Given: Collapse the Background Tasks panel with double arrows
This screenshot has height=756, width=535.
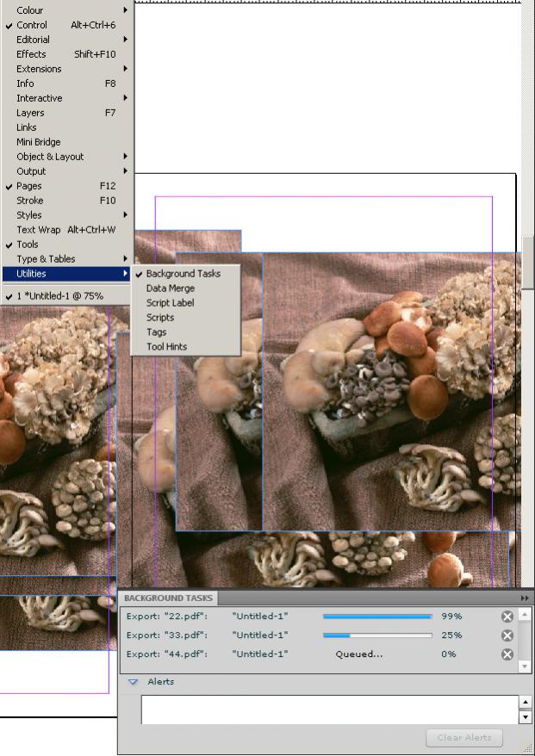Looking at the screenshot, I should pos(525,598).
